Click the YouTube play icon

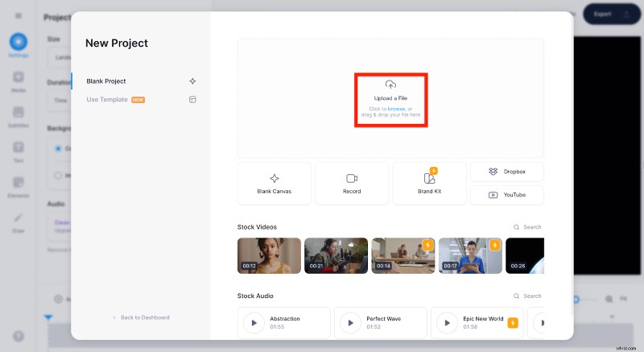493,195
